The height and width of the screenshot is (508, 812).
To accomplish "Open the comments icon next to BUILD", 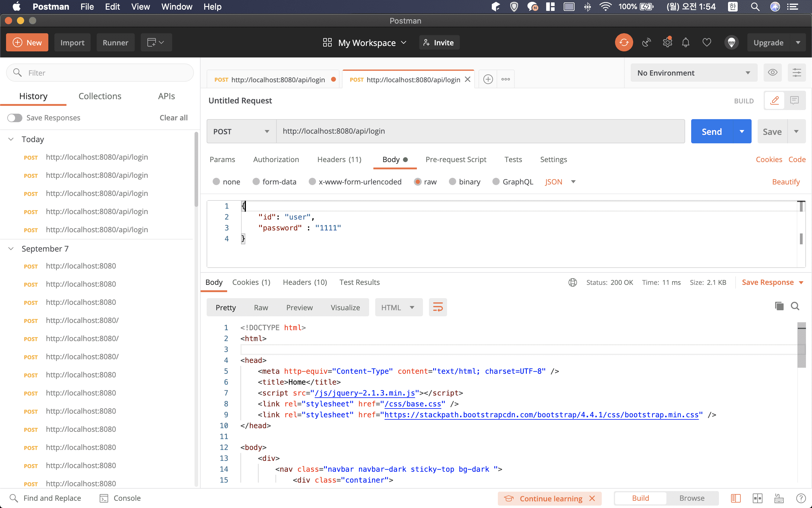I will tap(794, 100).
